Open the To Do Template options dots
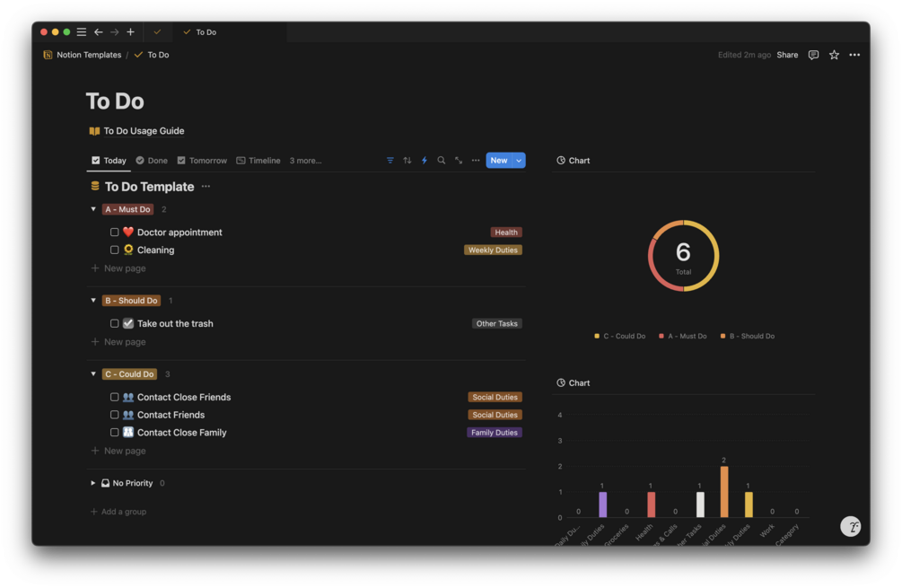 point(206,187)
